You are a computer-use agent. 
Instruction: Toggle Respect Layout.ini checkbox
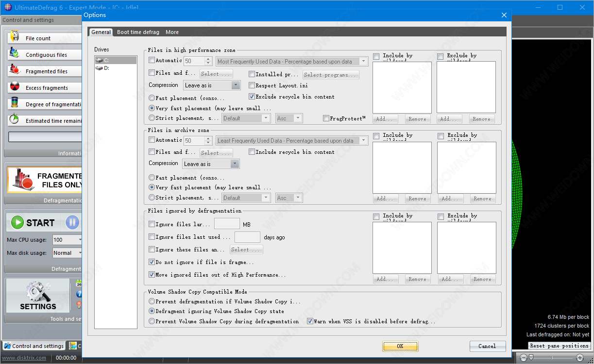click(252, 85)
